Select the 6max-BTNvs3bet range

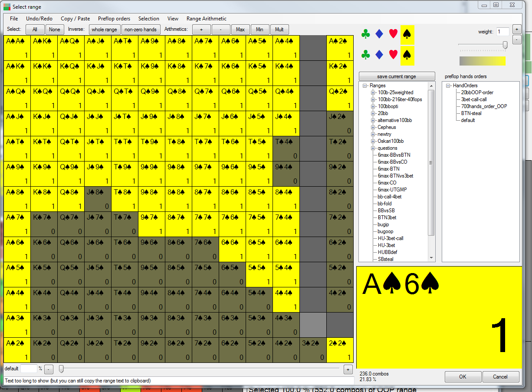(x=395, y=176)
